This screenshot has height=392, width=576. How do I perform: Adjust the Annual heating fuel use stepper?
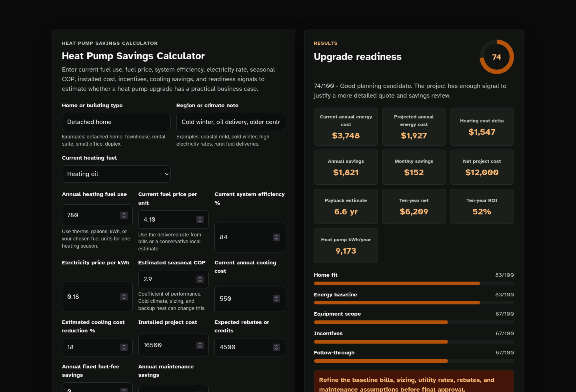pos(124,215)
